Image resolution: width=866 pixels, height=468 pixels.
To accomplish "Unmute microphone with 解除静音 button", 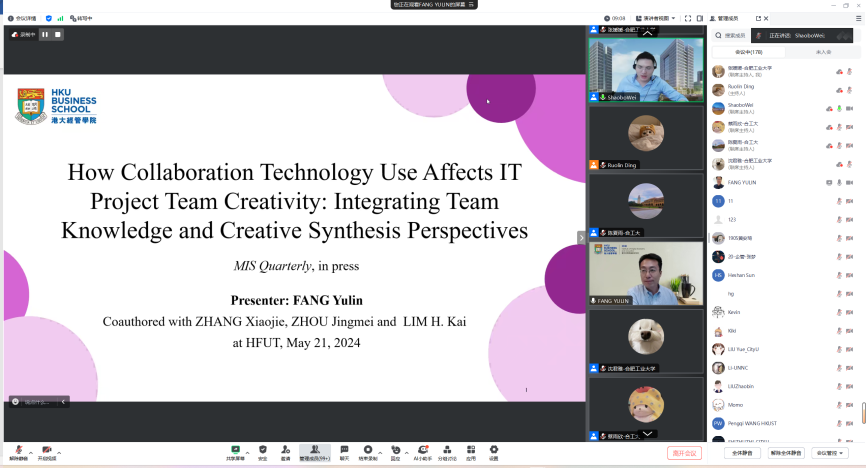I will pos(18,453).
